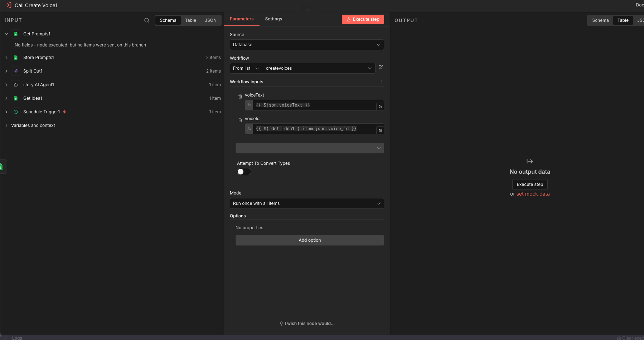Click the reset icon on voiceText field
644x340 pixels.
380,107
